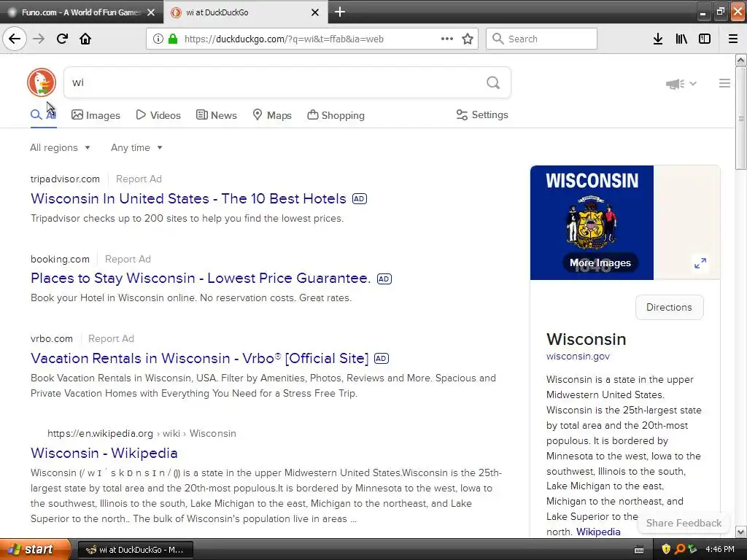Switch to Images results

96,114
